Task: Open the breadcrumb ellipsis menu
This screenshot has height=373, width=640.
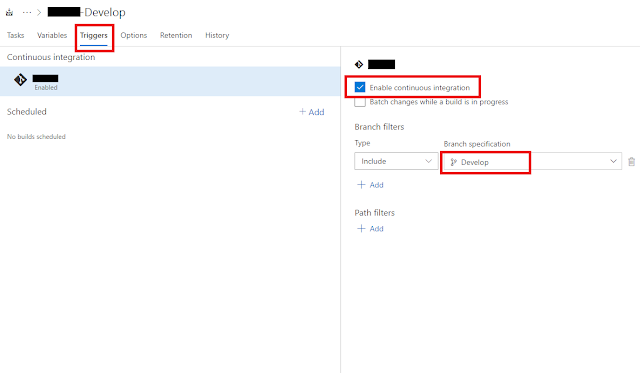Action: 27,13
